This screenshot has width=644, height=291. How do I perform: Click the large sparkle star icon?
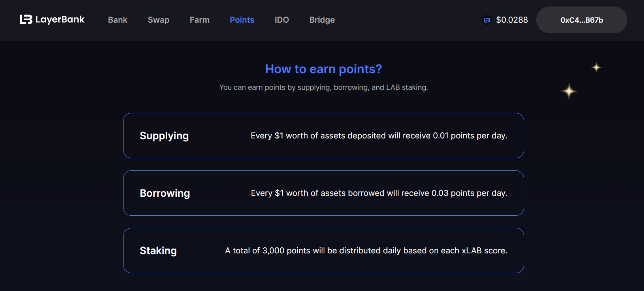click(x=569, y=91)
